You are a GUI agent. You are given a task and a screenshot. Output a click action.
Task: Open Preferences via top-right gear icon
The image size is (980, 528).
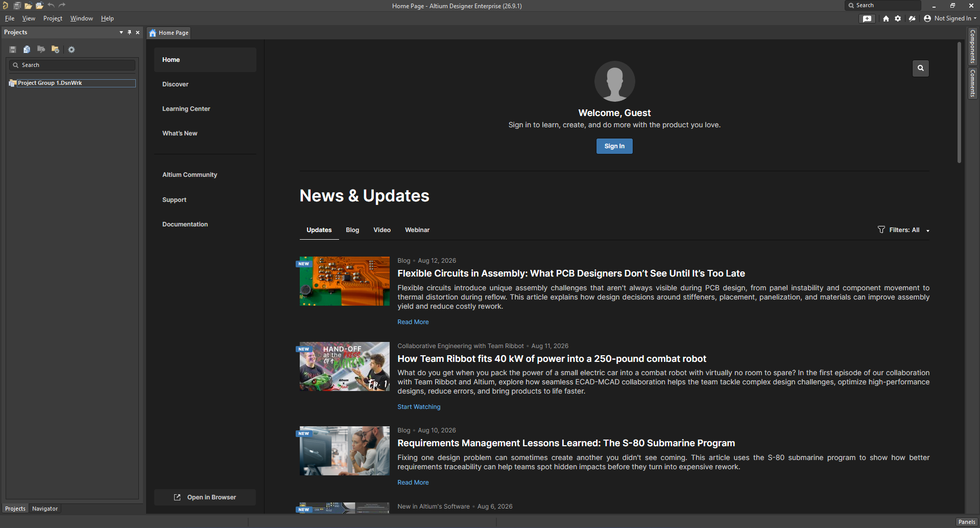[898, 18]
